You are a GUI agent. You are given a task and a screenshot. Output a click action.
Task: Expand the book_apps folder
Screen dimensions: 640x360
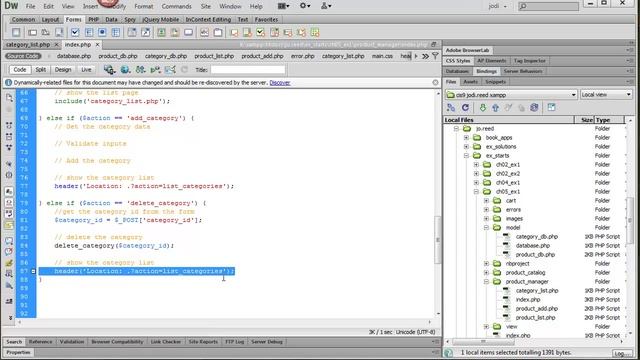(467, 138)
